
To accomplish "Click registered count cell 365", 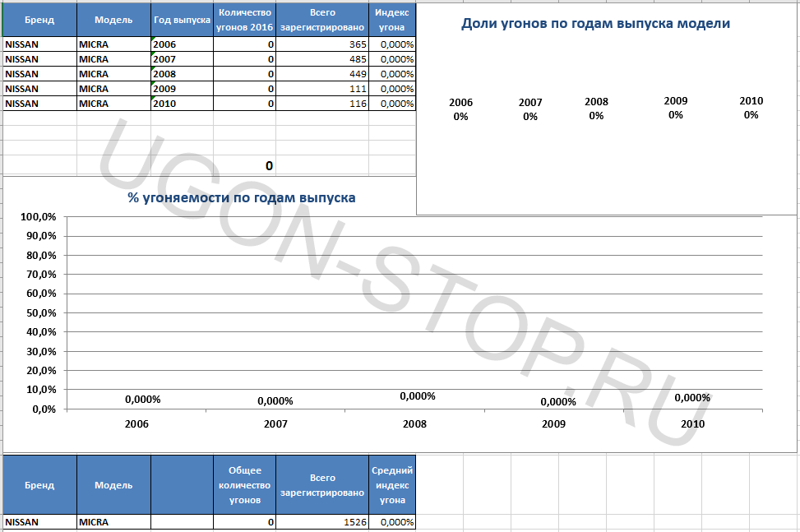I will pos(322,44).
